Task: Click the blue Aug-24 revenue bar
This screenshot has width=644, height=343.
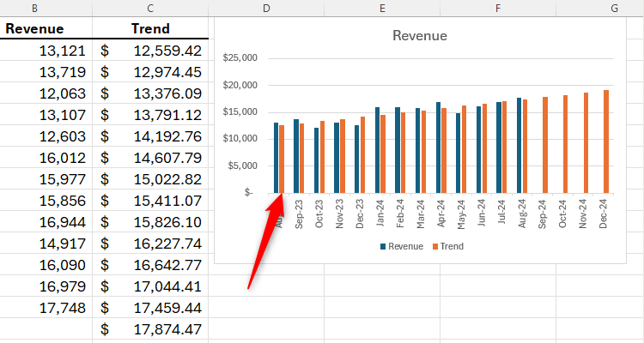Action: 519,146
